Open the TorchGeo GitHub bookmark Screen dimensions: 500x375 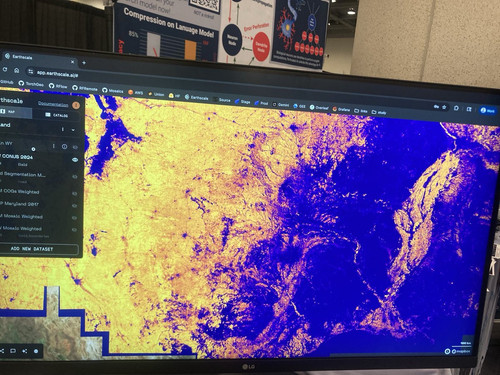coord(31,84)
